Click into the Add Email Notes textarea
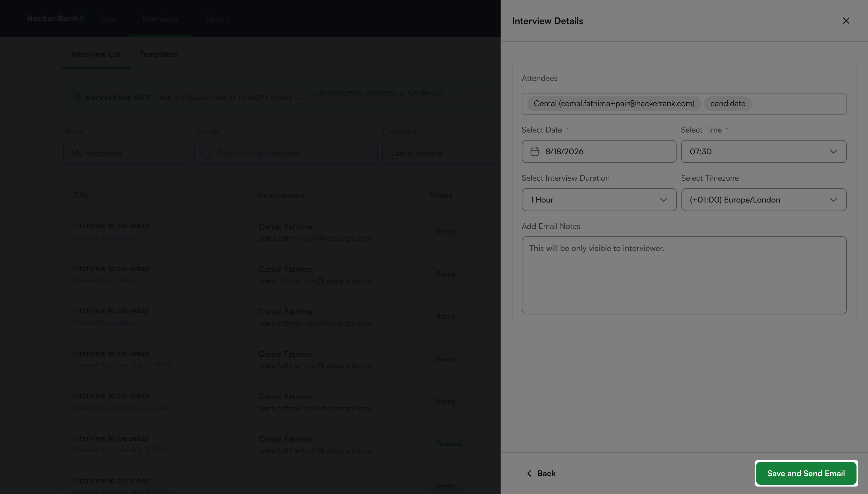868x494 pixels. click(684, 275)
